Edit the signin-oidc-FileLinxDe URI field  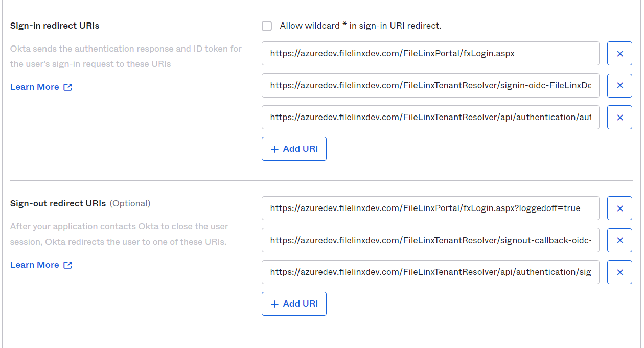click(x=430, y=85)
